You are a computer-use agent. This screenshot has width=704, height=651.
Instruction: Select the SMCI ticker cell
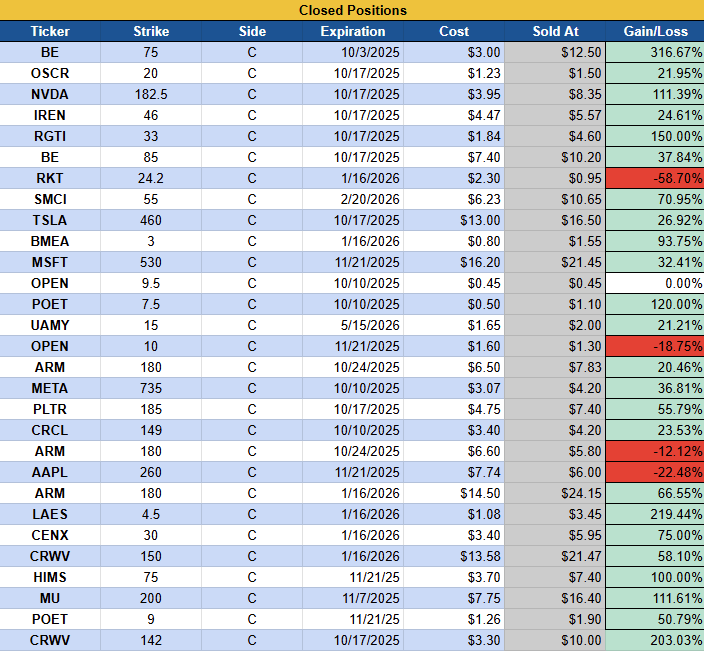[x=50, y=199]
